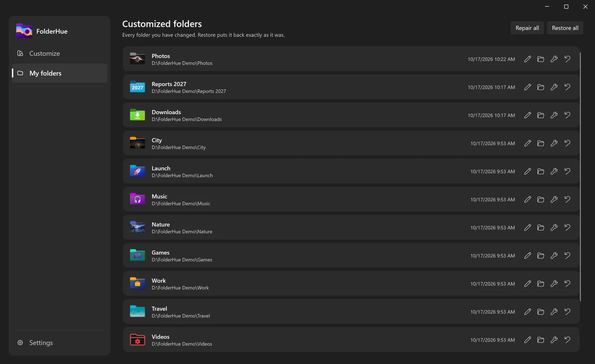Restore the Videos folder undo icon
The height and width of the screenshot is (364, 595).
pos(567,340)
